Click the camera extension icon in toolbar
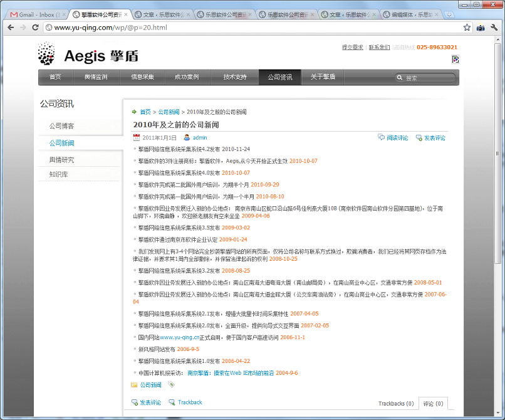The width and height of the screenshot is (505, 420). 481,28
